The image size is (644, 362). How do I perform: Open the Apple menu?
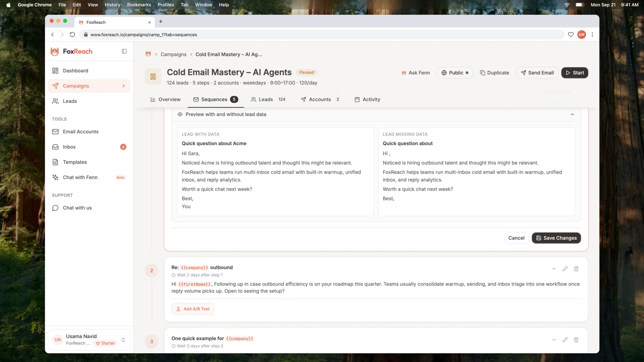click(x=9, y=5)
